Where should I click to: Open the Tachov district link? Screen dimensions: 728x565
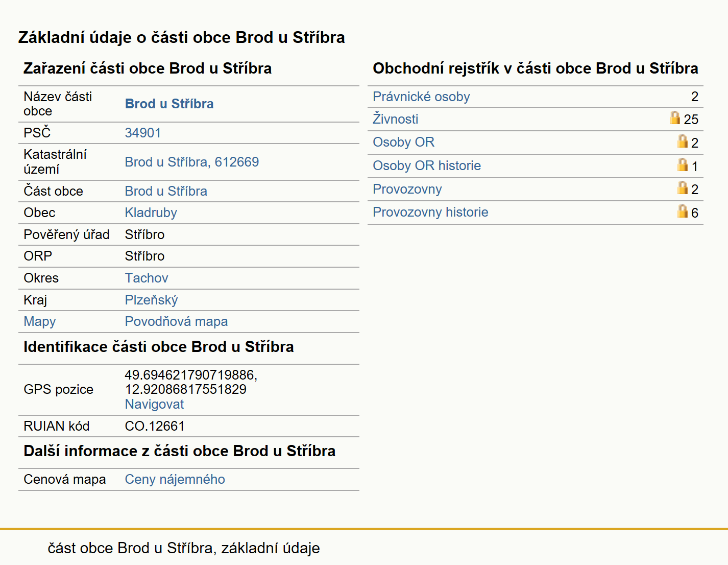click(147, 278)
